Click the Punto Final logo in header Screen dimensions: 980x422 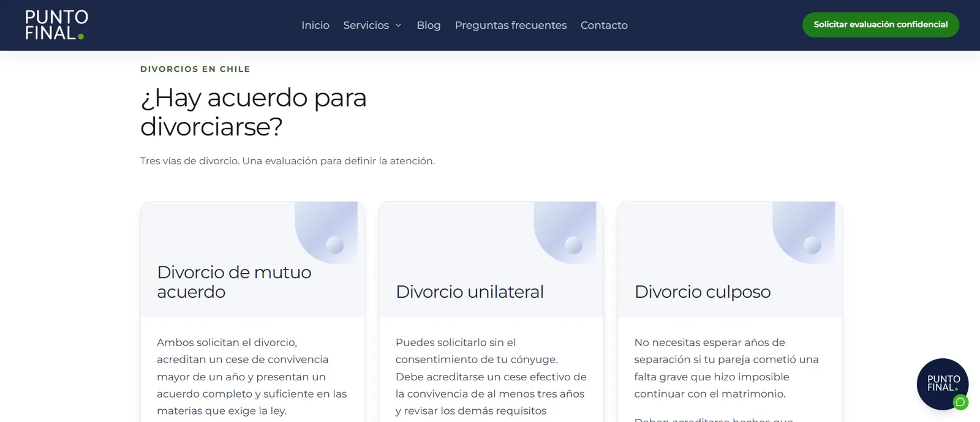click(x=56, y=25)
